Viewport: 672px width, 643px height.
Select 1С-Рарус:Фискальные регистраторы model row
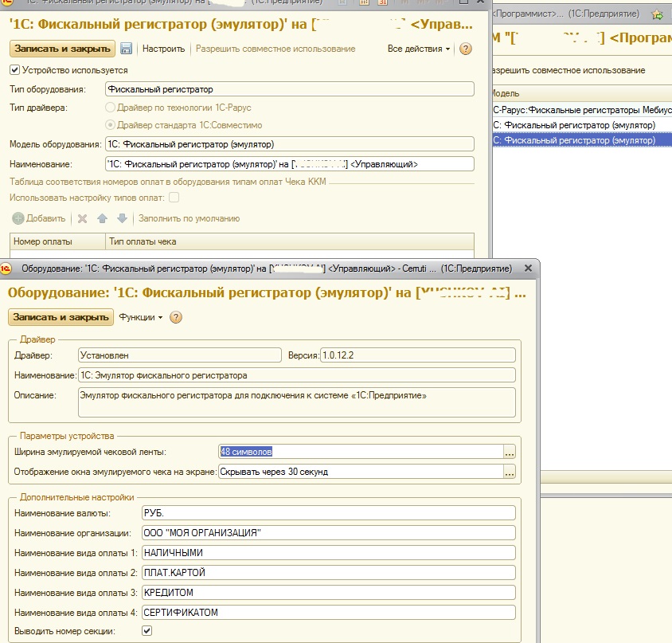[x=581, y=110]
